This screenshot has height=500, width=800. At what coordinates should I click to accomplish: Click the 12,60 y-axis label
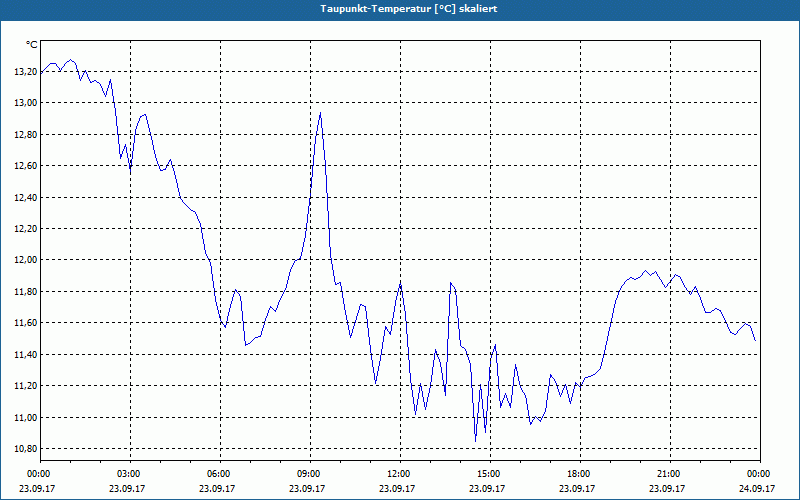pyautogui.click(x=26, y=166)
